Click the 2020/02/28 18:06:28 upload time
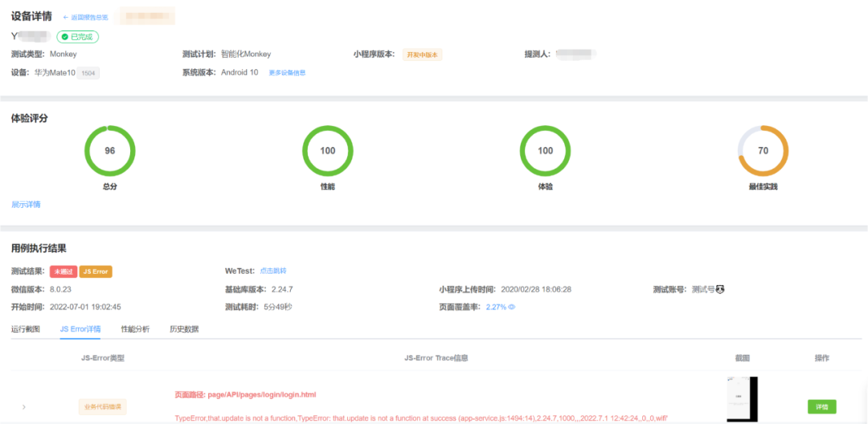 (536, 289)
